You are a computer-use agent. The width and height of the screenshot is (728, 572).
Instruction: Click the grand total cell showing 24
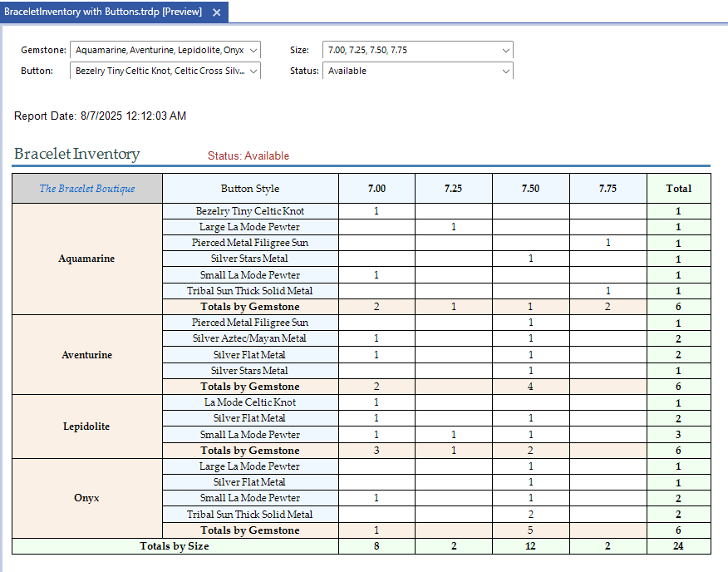point(678,546)
